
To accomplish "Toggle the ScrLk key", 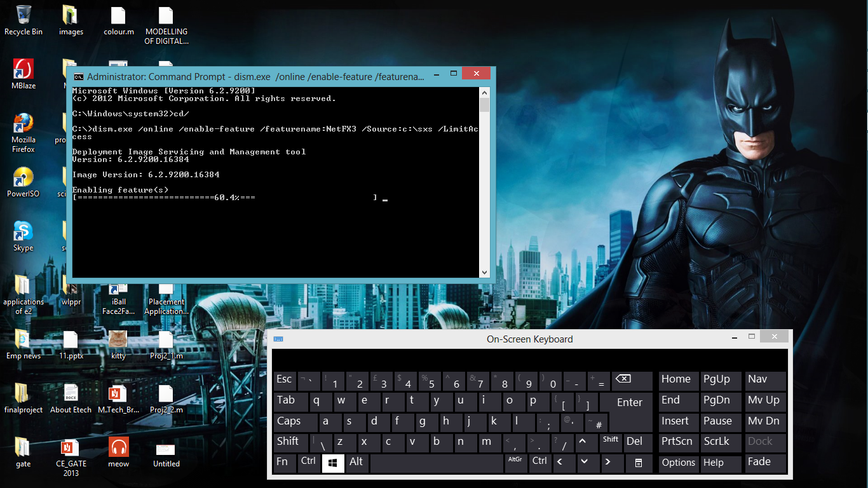I will (720, 442).
